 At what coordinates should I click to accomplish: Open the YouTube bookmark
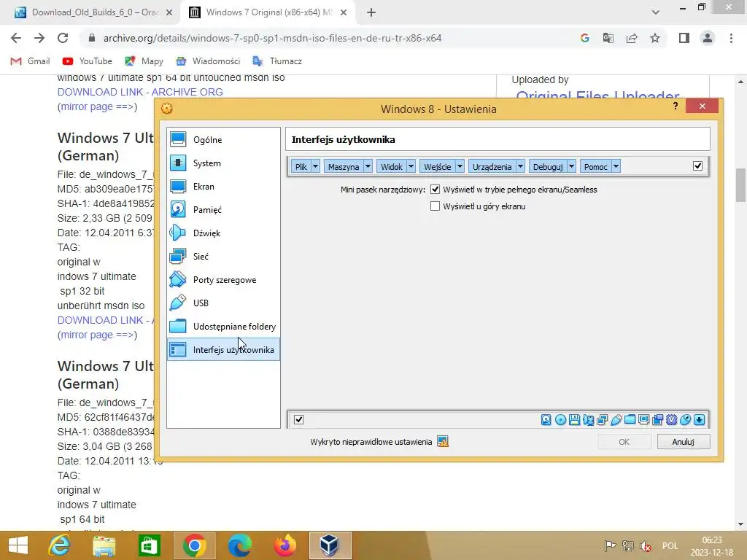pyautogui.click(x=88, y=61)
